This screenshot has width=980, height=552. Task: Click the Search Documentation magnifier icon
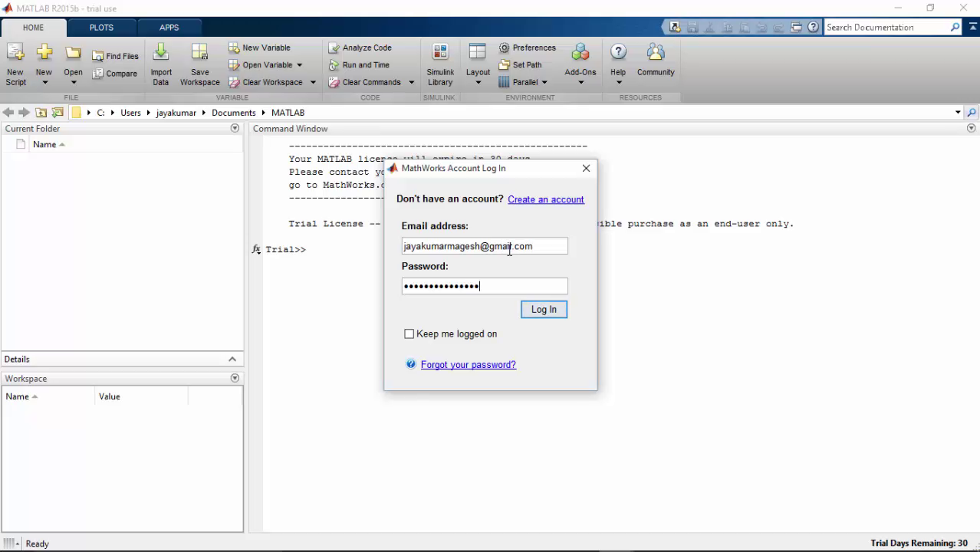(955, 27)
